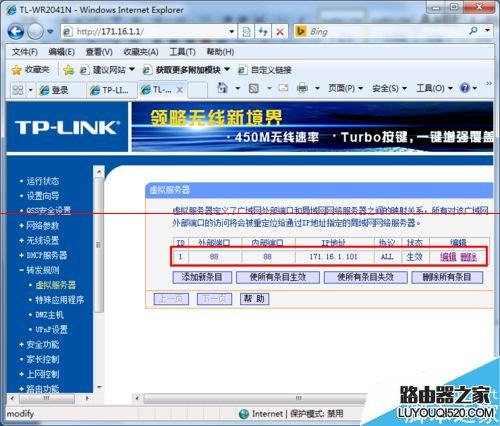Click the 帮助 button below the table
This screenshot has width=500, height=426.
click(x=254, y=299)
